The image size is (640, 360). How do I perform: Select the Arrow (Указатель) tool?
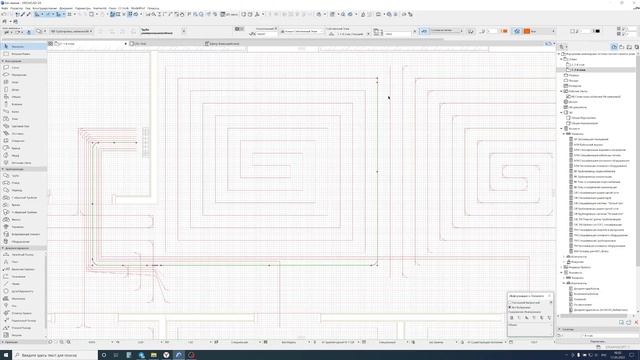tap(23, 47)
